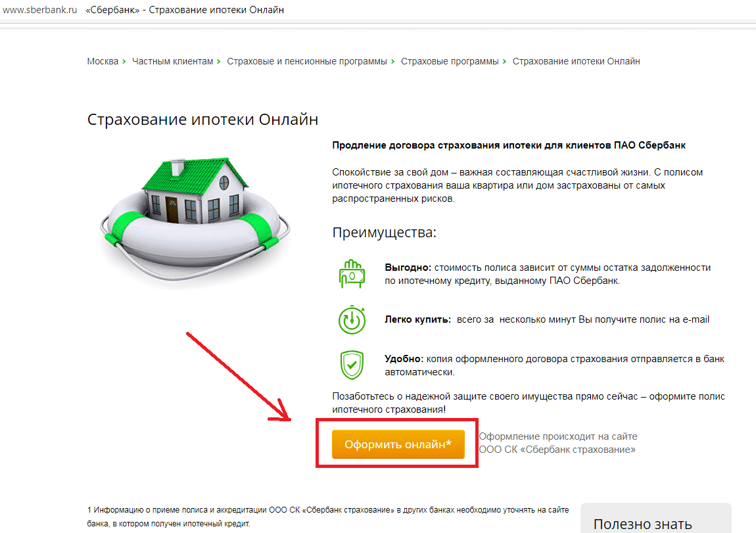756x533 pixels.
Task: Click the house in lifebuoy image
Action: click(x=195, y=220)
